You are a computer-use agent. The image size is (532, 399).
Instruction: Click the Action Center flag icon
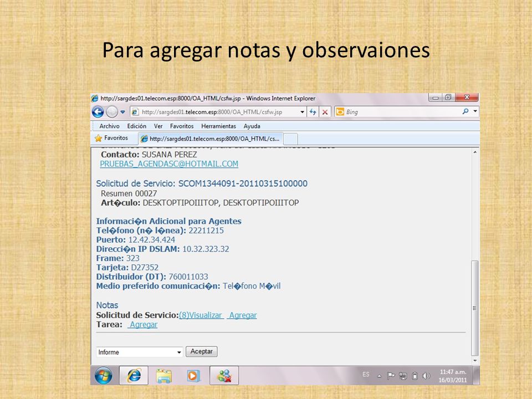391,376
